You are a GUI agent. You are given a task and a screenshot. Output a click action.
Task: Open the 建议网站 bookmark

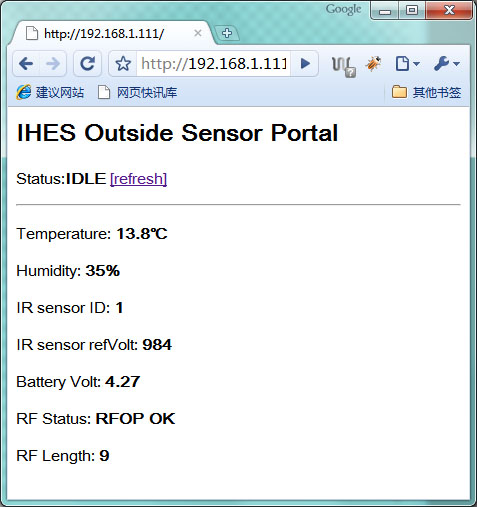point(50,92)
